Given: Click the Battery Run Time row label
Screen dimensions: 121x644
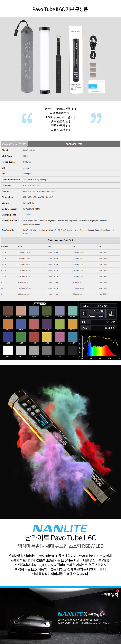Looking at the screenshot, I should pyautogui.click(x=10, y=221).
